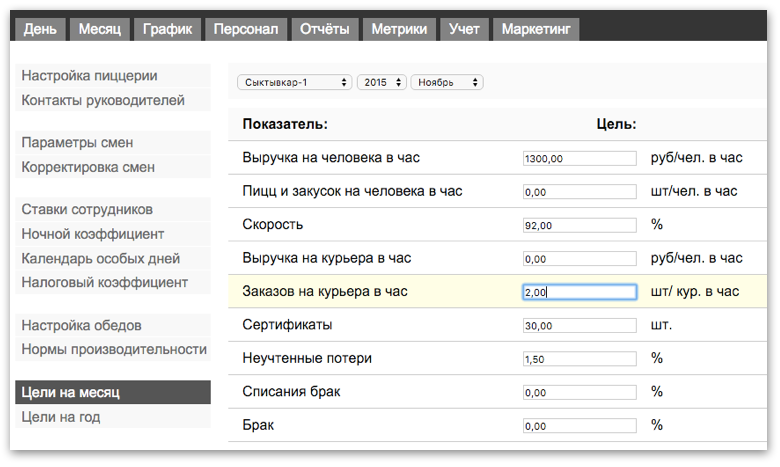Open Контакты руководителей link
780x467 pixels.
(x=113, y=100)
